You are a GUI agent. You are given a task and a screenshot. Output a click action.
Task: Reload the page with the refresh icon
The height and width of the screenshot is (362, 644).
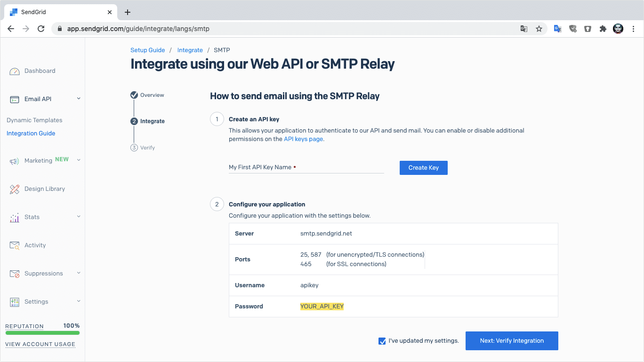pyautogui.click(x=41, y=29)
